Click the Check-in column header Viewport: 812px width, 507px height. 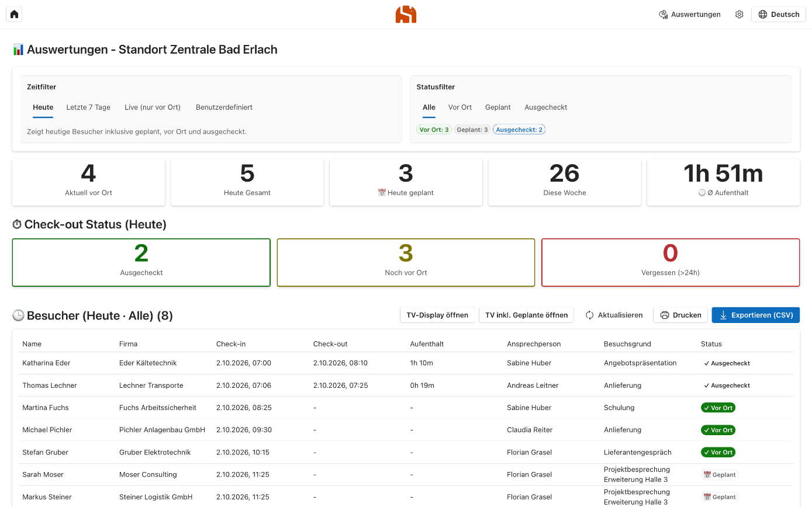point(231,344)
